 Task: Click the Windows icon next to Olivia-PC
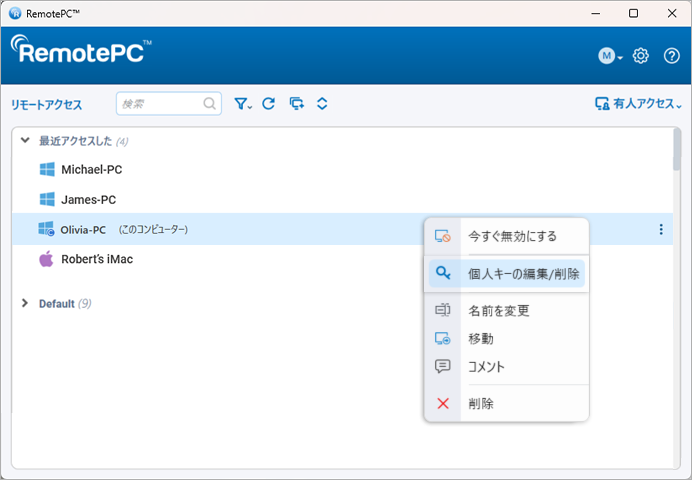pyautogui.click(x=46, y=229)
